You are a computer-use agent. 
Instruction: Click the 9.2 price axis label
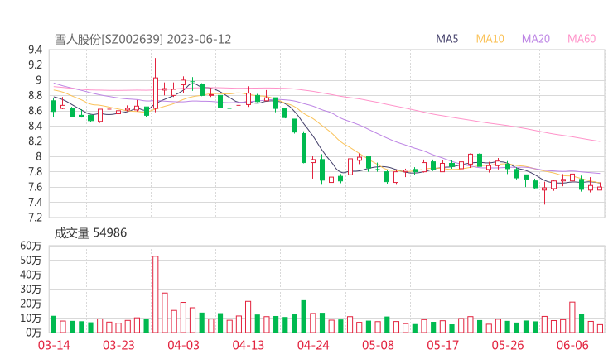[x=35, y=65]
